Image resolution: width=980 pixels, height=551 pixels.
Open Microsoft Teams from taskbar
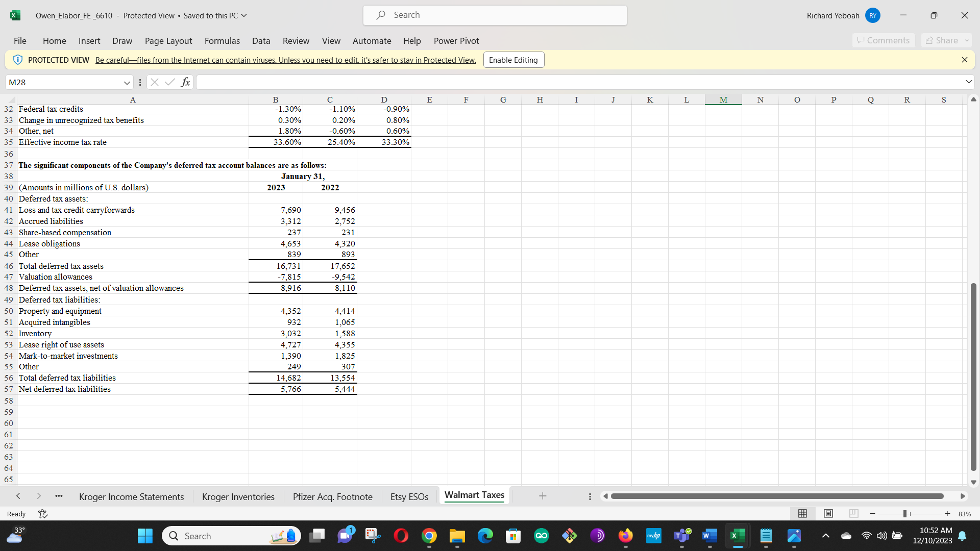[682, 536]
